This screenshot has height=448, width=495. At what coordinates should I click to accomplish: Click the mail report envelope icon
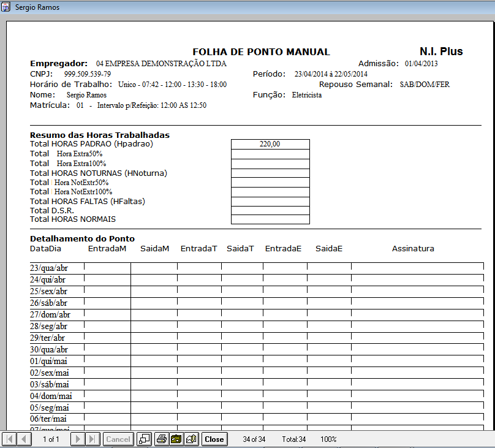[x=191, y=439]
